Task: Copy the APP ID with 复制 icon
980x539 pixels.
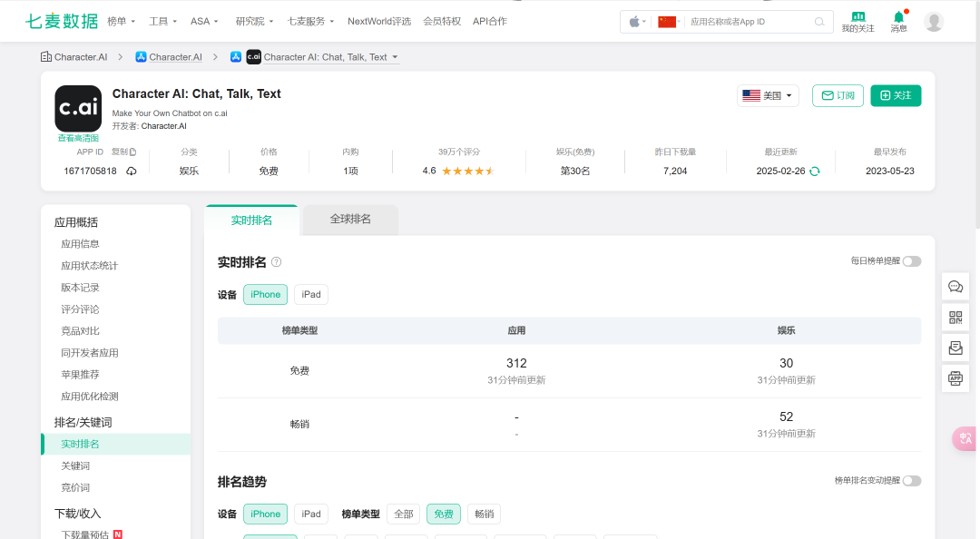Action: coord(123,152)
